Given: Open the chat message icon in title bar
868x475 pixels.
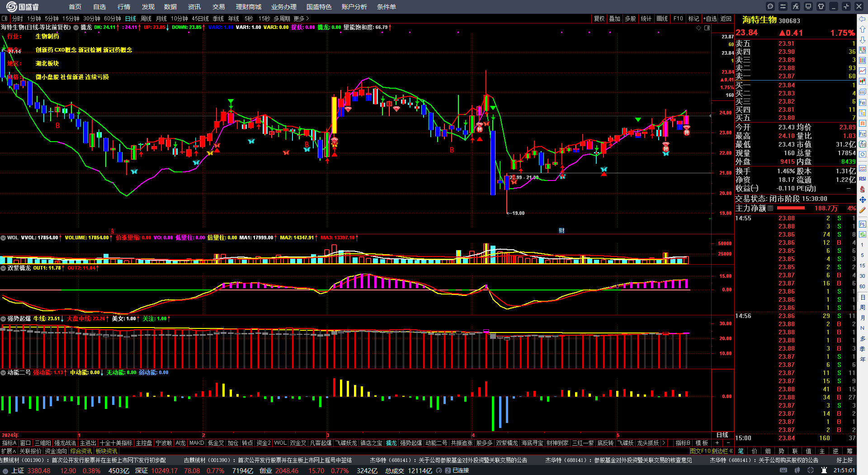Looking at the screenshot, I should tap(770, 6).
